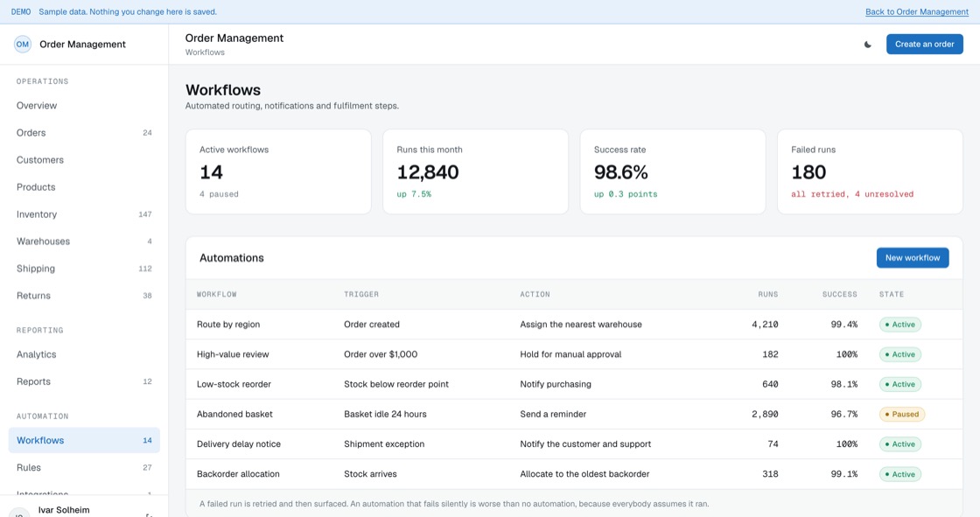Open Inventory in the sidebar
The image size is (980, 517).
click(x=84, y=214)
